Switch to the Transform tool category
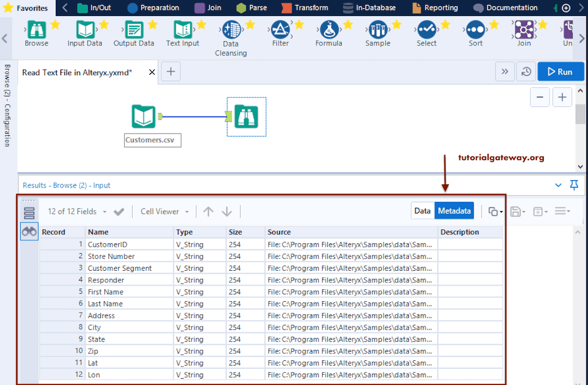 click(311, 7)
